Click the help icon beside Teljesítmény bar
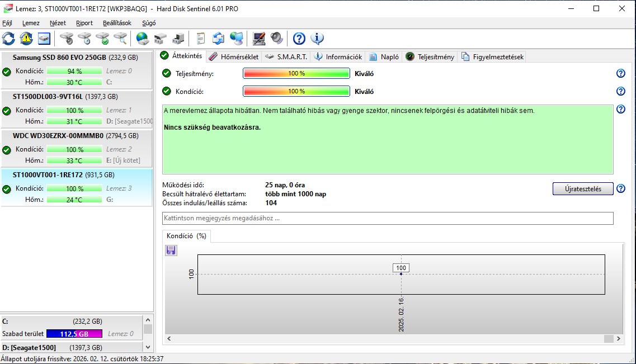The height and width of the screenshot is (364, 636). click(x=620, y=73)
